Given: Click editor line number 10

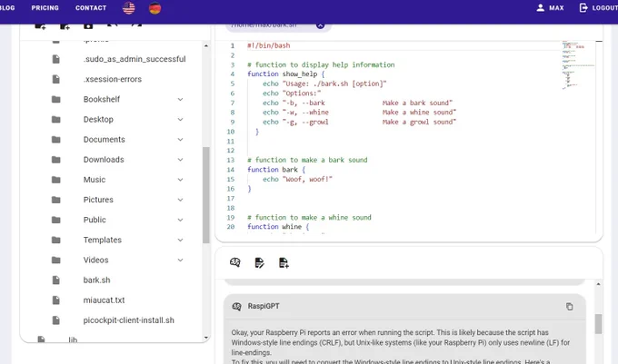Looking at the screenshot, I should coord(231,132).
